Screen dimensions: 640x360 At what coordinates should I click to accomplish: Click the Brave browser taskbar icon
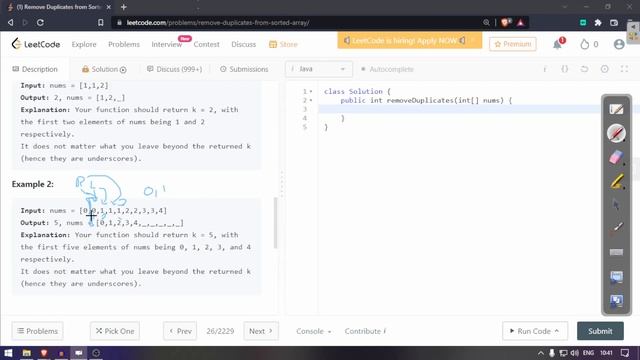coord(44,353)
